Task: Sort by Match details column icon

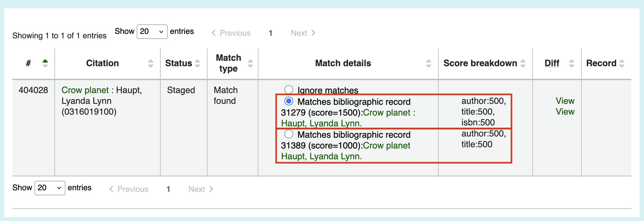Action: (429, 63)
